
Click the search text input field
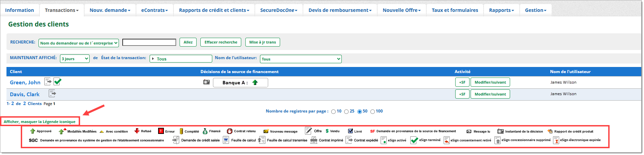coord(149,42)
